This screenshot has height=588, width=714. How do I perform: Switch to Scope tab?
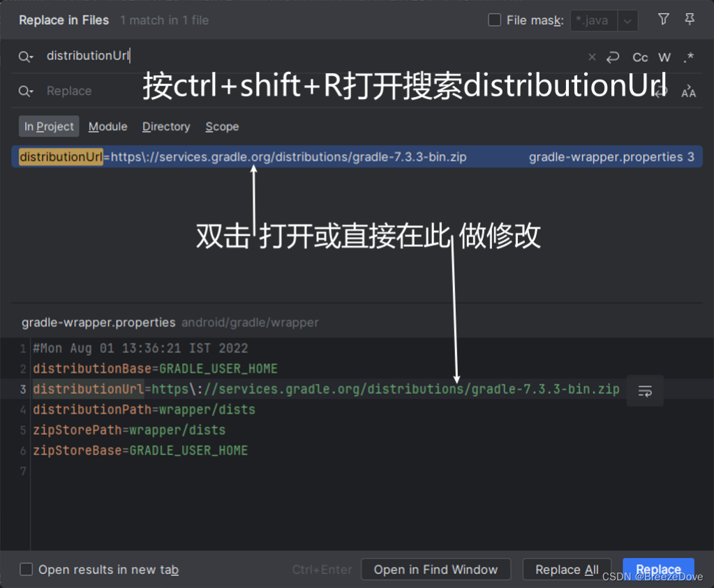pos(222,126)
